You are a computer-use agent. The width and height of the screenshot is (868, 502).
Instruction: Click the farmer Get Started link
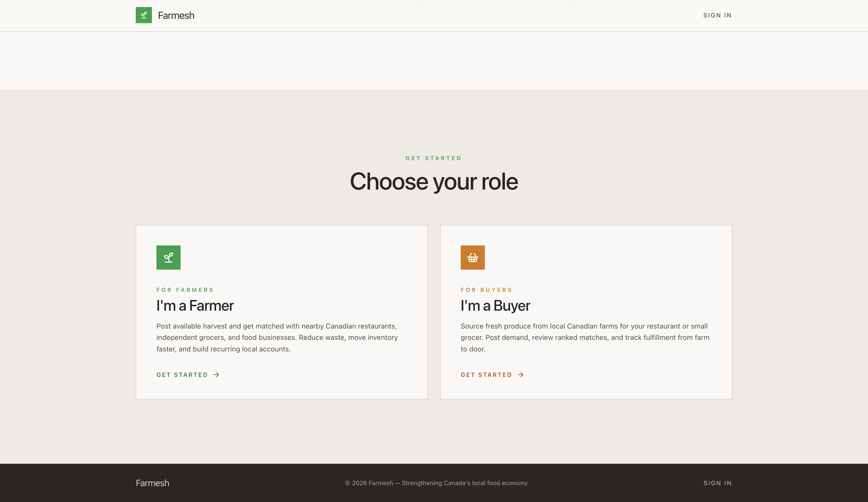point(182,375)
